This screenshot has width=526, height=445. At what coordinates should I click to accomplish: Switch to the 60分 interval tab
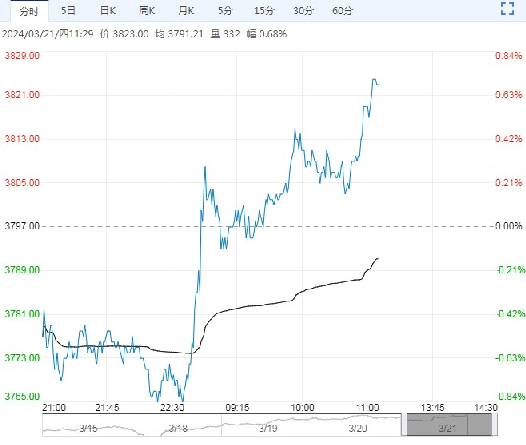pyautogui.click(x=343, y=11)
